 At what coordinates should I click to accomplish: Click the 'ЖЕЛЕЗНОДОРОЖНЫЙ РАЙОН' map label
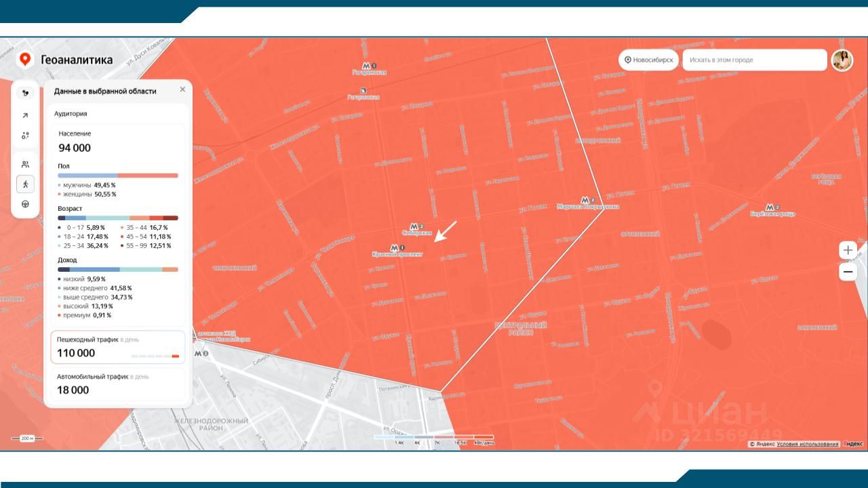point(211,425)
